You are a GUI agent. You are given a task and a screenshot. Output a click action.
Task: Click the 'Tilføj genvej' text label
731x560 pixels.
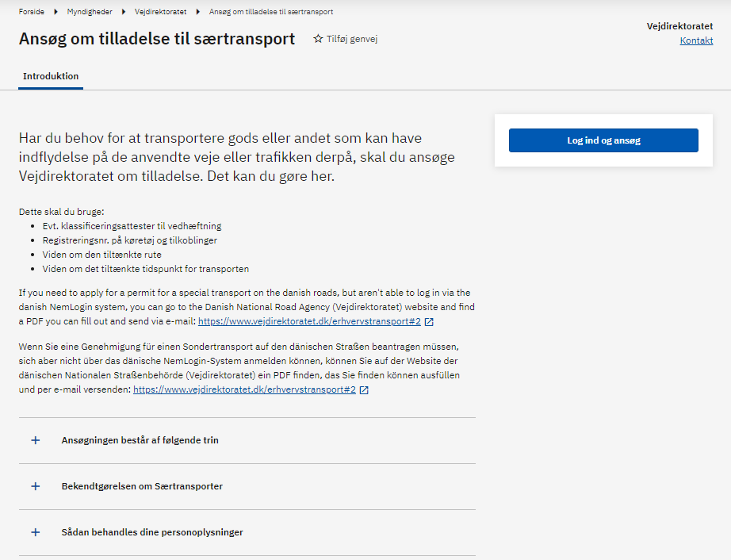coord(352,39)
